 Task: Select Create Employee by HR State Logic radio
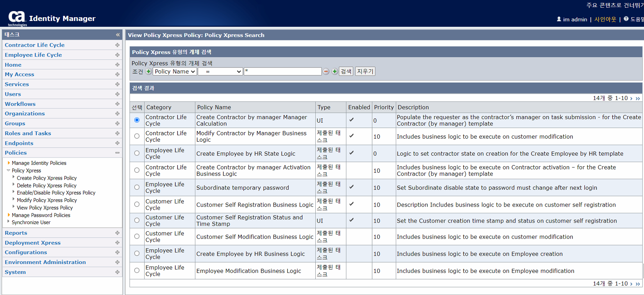[x=137, y=153]
